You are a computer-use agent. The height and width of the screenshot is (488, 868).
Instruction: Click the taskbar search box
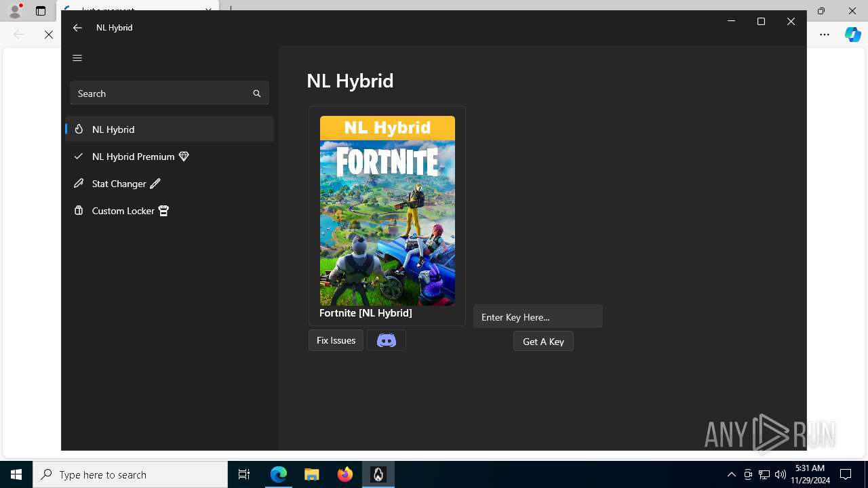[130, 474]
